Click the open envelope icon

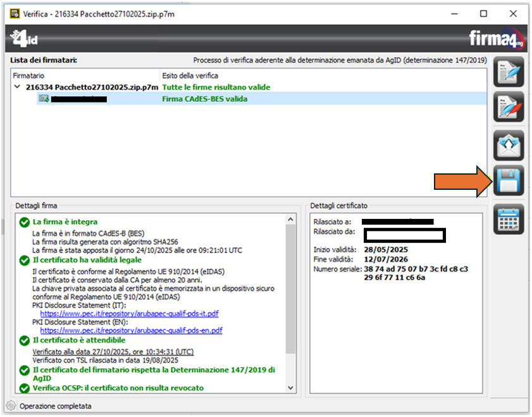[x=509, y=145]
